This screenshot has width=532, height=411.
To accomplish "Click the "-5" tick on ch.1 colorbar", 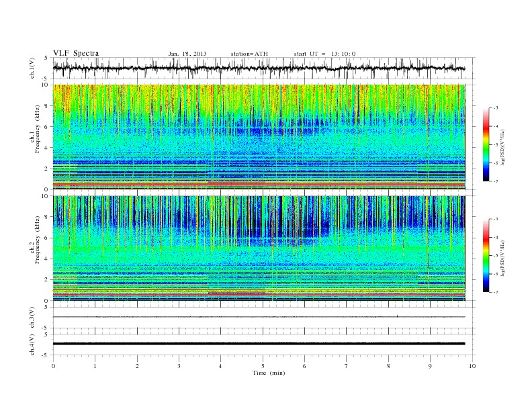I will (x=496, y=145).
